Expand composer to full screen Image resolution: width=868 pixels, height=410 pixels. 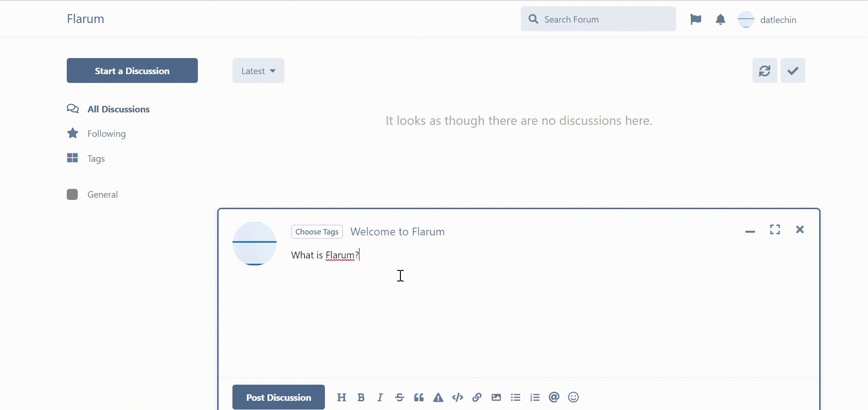point(775,229)
